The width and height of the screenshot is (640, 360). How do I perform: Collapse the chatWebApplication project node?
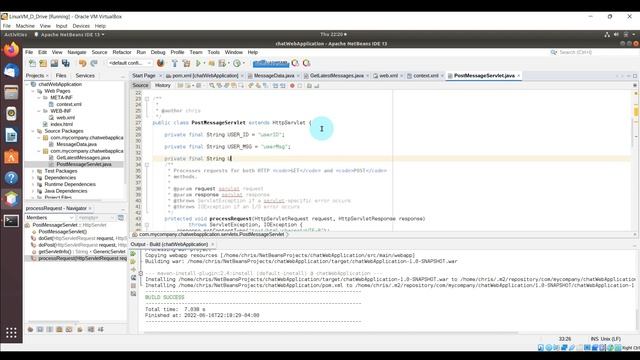click(x=27, y=84)
